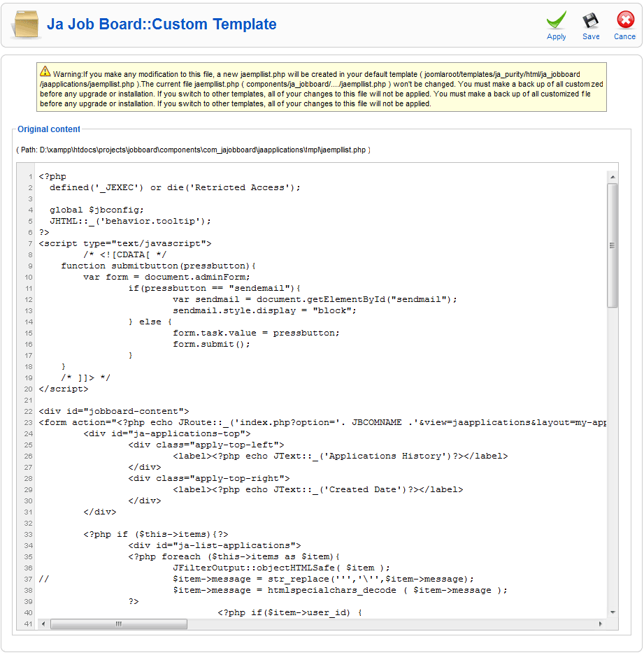Click line number 23 in gutter
The width and height of the screenshot is (644, 655).
28,423
